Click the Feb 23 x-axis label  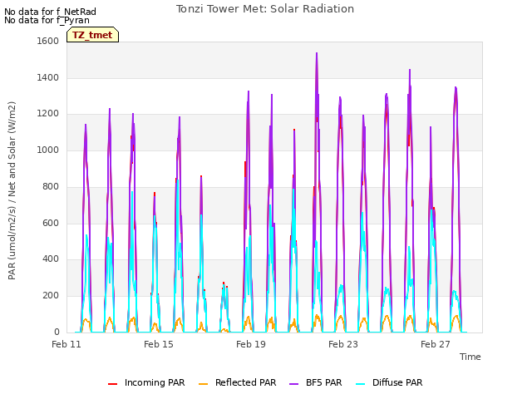click(343, 344)
